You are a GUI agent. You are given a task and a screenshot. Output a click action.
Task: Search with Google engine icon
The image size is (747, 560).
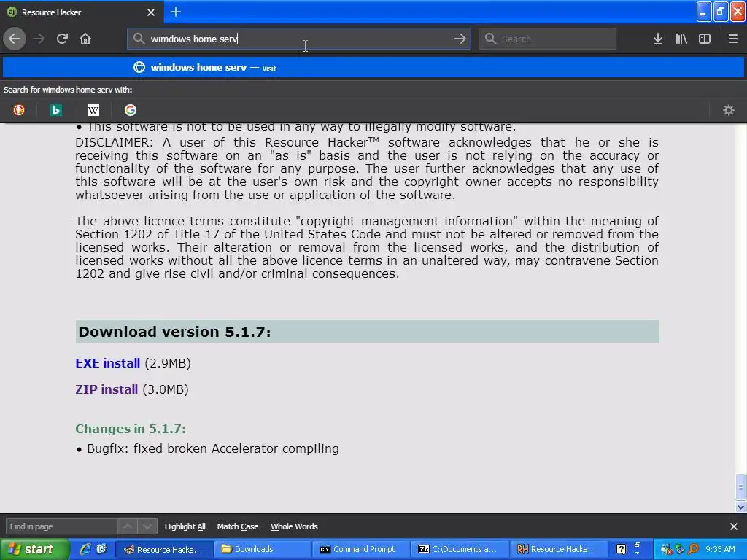(131, 110)
